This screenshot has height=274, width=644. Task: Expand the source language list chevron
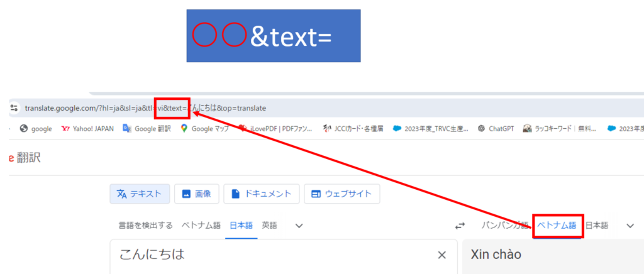click(x=299, y=226)
